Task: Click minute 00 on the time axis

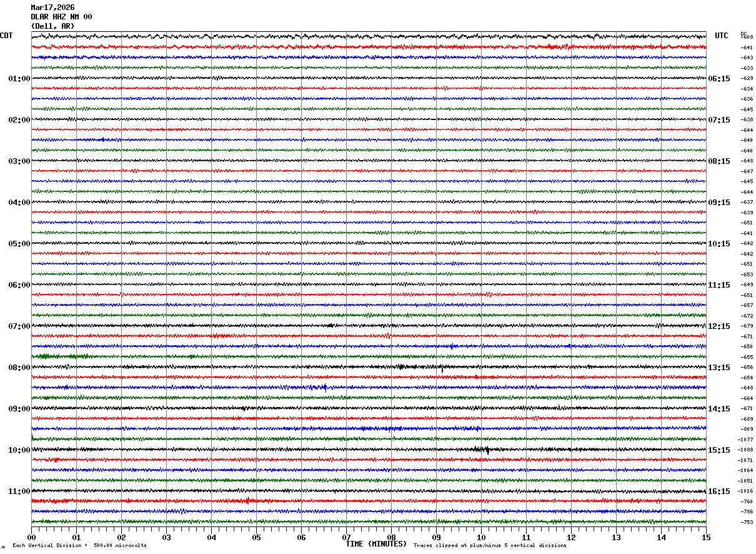Action: 31,537
